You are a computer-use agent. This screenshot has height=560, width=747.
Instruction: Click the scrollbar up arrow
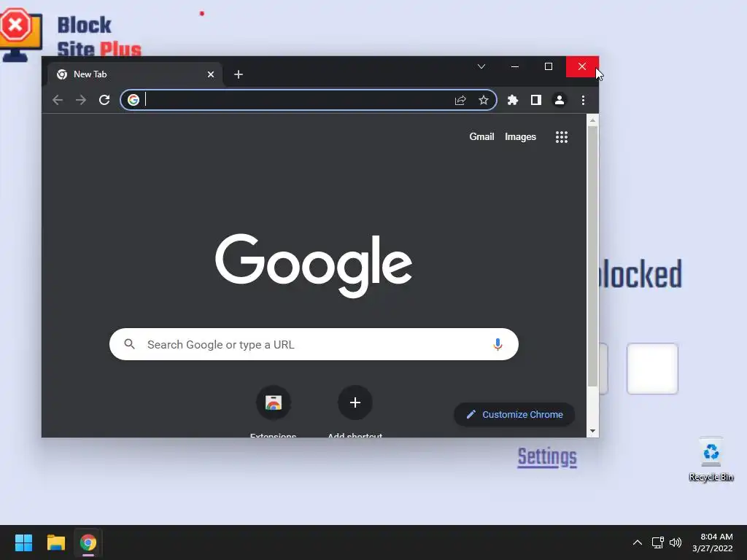coord(592,120)
